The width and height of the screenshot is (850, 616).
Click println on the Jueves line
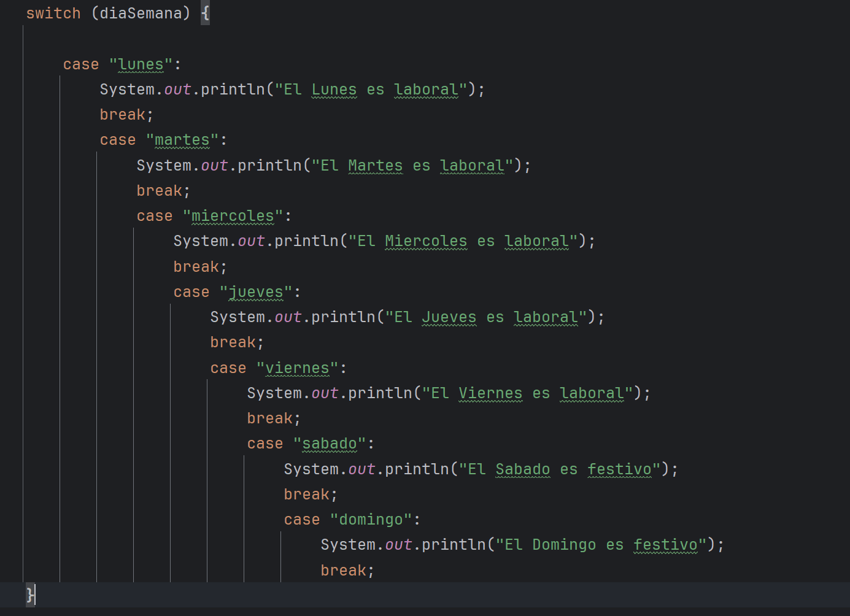coord(343,317)
